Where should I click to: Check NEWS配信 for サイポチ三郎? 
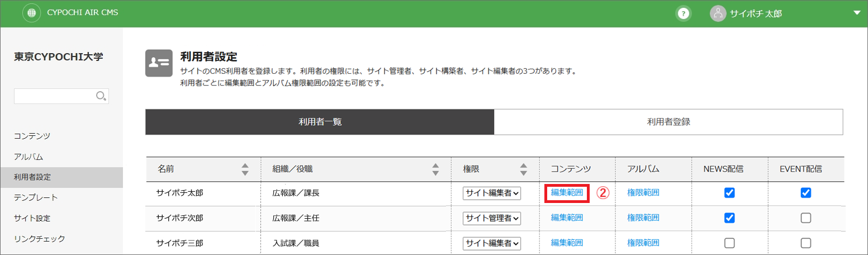click(729, 243)
